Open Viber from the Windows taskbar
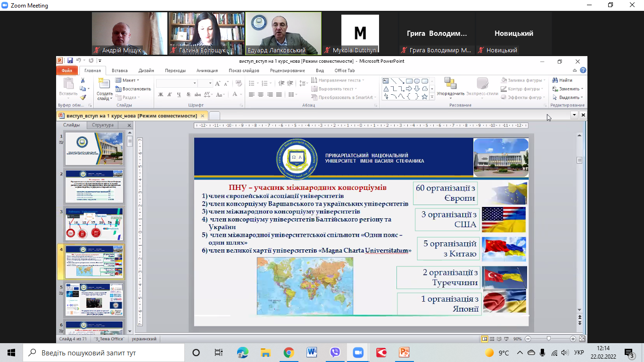Image resolution: width=644 pixels, height=362 pixels. point(335,353)
